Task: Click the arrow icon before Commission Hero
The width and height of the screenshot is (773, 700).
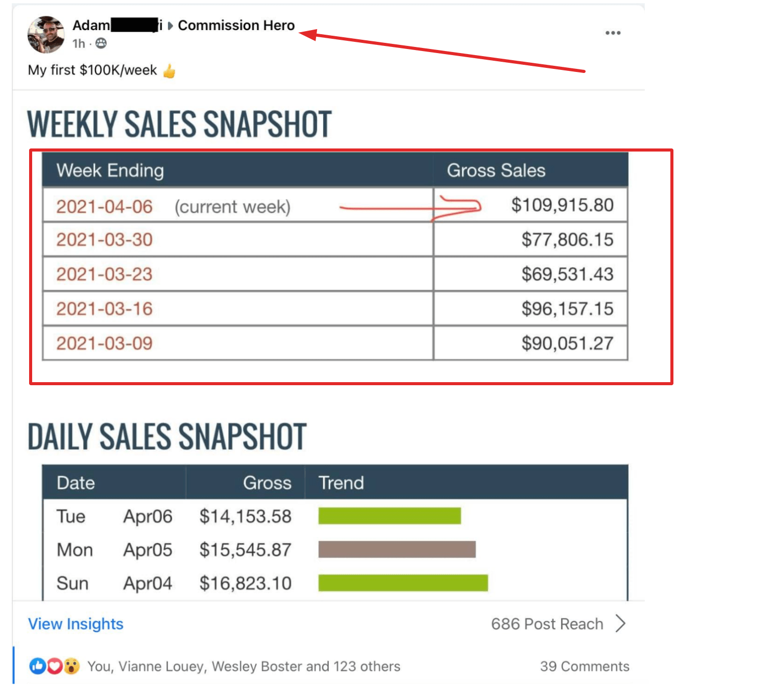Action: pyautogui.click(x=171, y=26)
